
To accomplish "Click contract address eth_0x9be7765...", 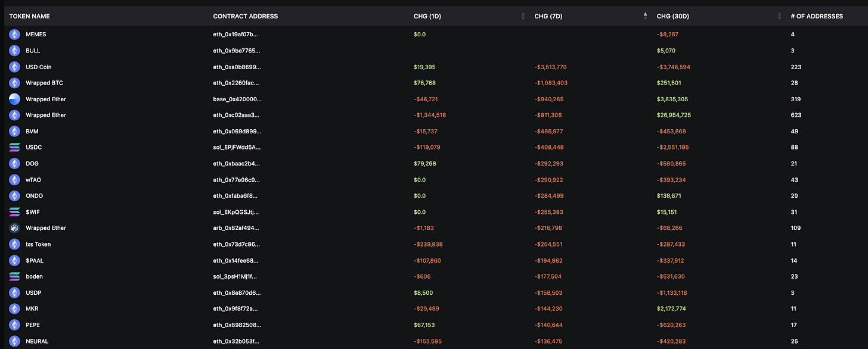I will pos(236,51).
